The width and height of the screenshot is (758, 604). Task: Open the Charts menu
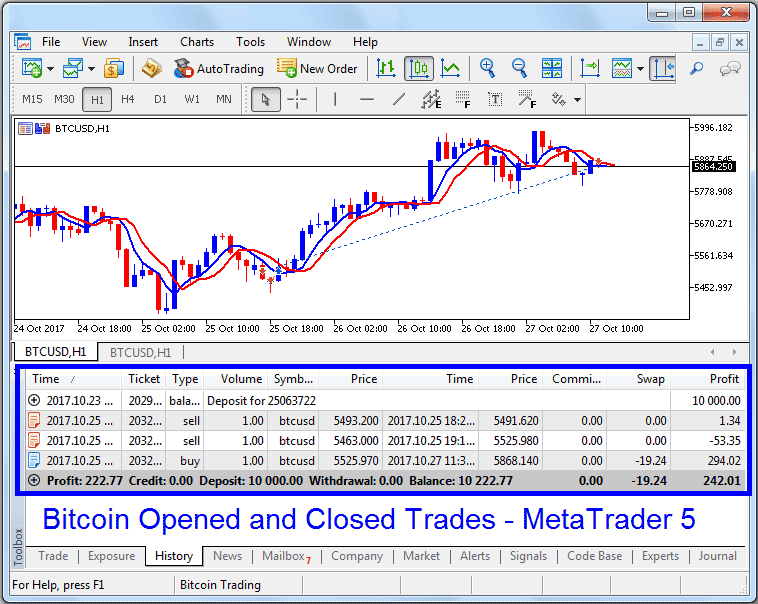pyautogui.click(x=197, y=42)
